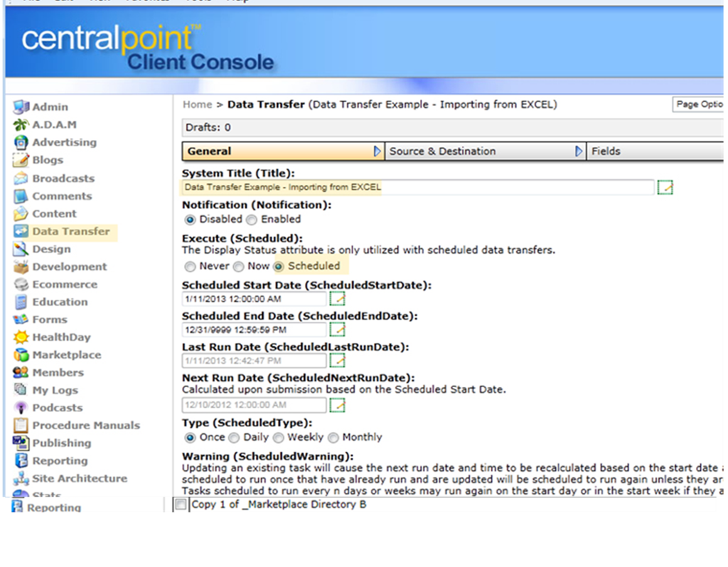
Task: Go to Home breadcrumb link
Action: (198, 104)
